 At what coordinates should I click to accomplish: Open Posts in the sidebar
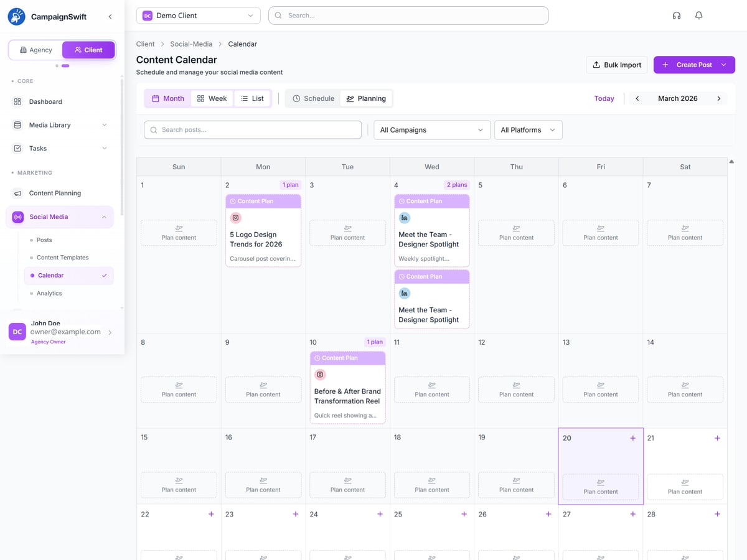pos(44,240)
